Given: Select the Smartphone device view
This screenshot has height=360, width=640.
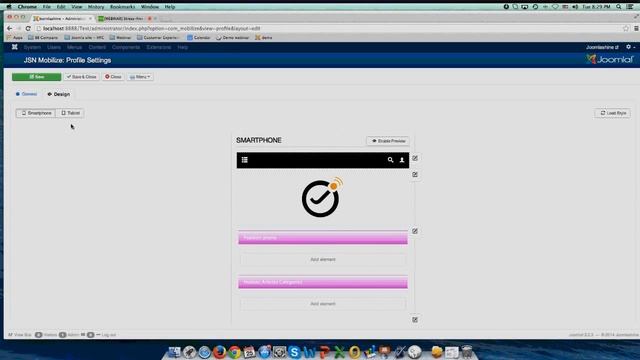Looking at the screenshot, I should point(36,113).
